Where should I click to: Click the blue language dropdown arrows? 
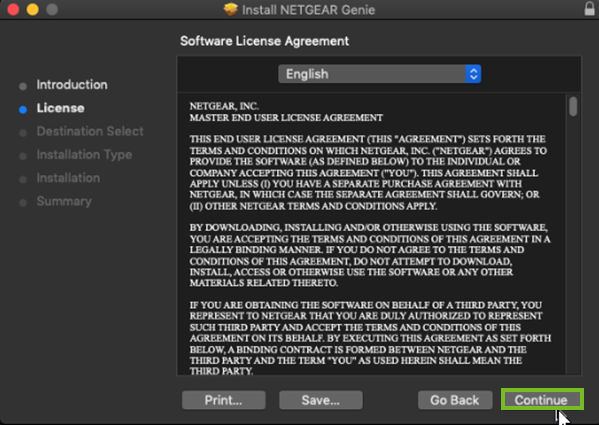[x=473, y=74]
